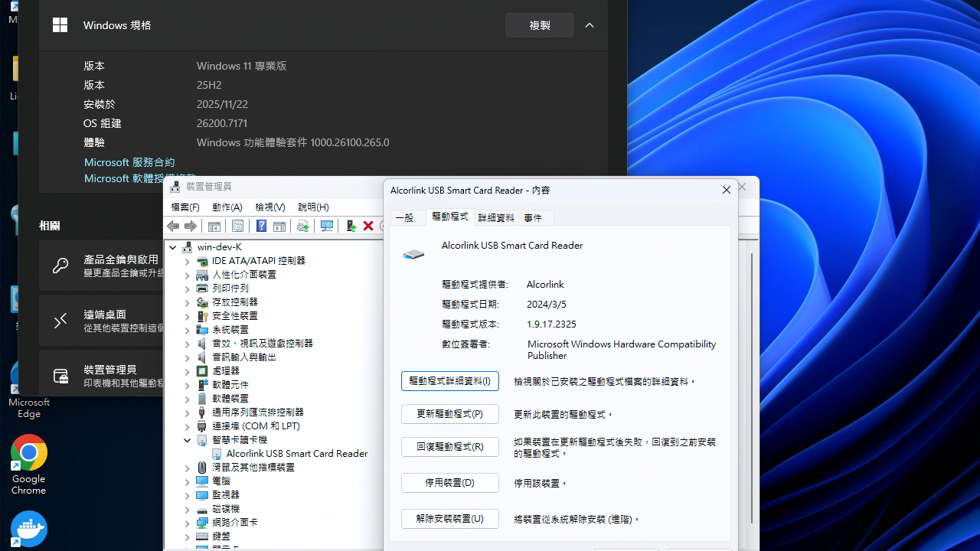Collapse the 智慧卡讀卡機 category
Screen dimensions: 980x551
tap(187, 439)
